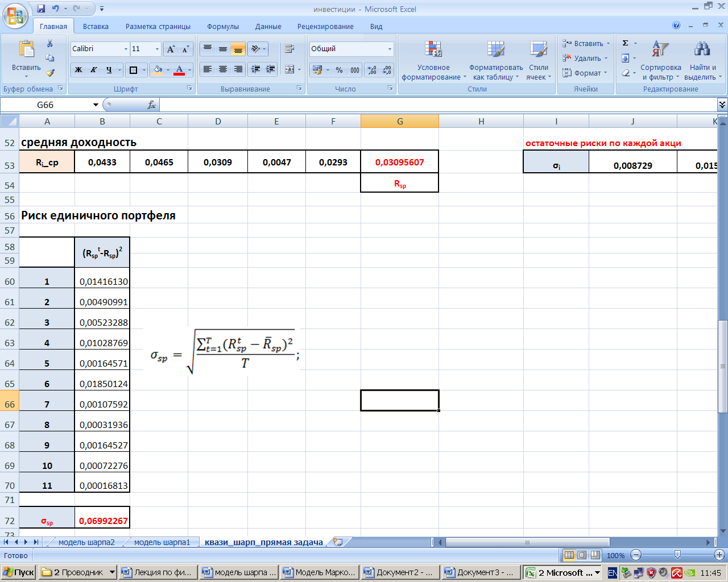Expand the formula bar
The height and width of the screenshot is (582, 728).
722,105
